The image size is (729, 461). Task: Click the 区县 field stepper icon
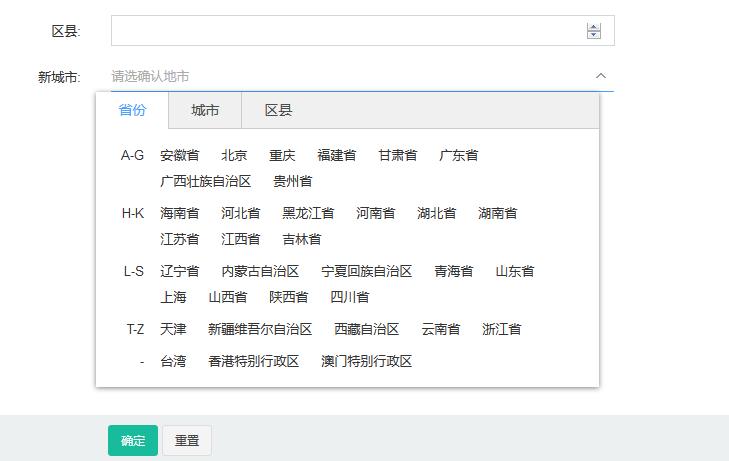[593, 31]
